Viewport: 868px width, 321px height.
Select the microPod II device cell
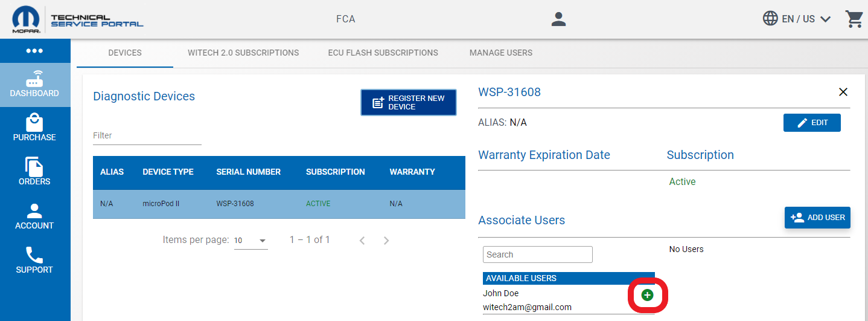[161, 204]
